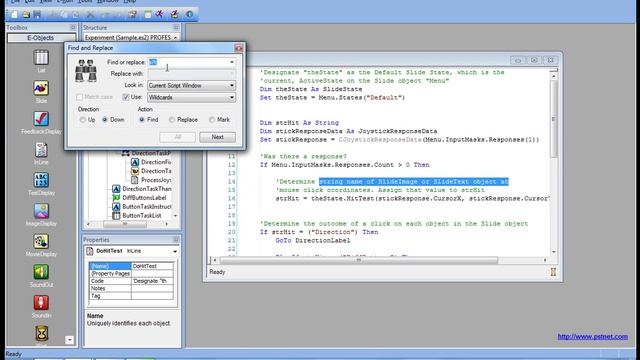Select the Replace action radio button
This screenshot has width=640, height=360.
(x=172, y=120)
